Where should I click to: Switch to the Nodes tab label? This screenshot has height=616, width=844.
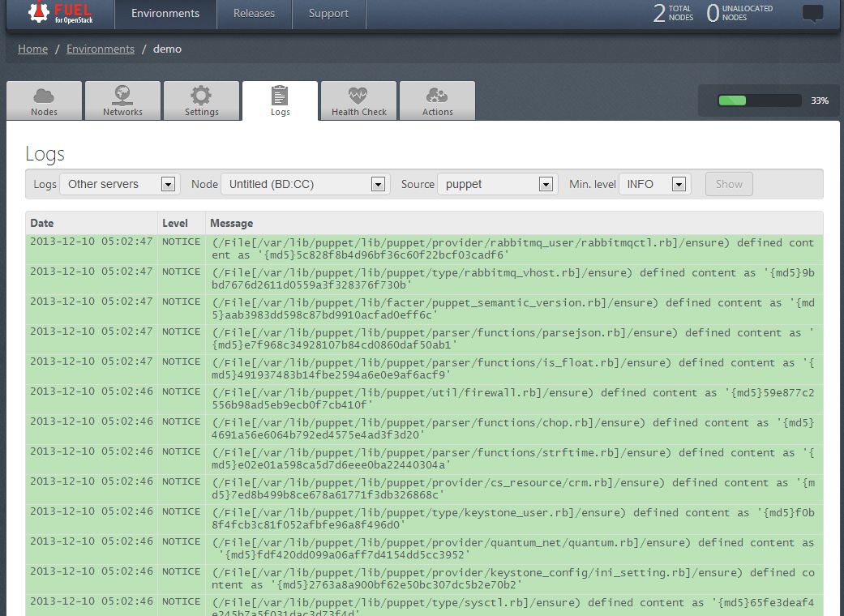44,112
